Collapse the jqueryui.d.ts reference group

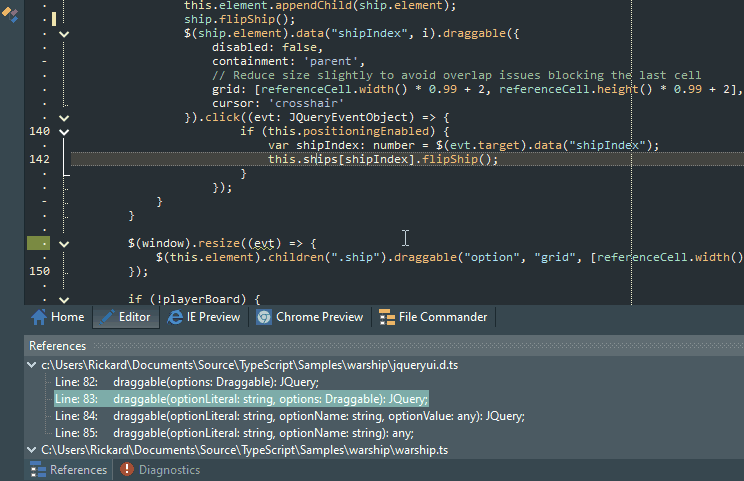33,365
